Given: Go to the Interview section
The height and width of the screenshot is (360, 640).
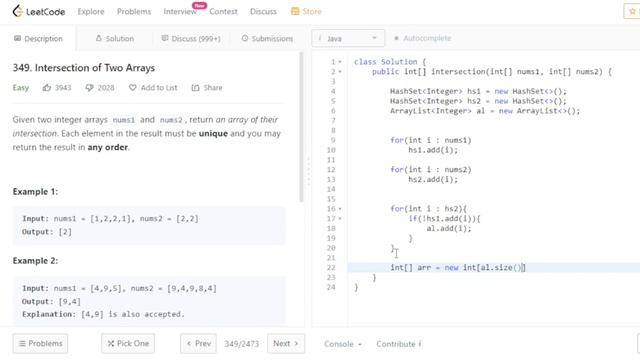Looking at the screenshot, I should [180, 12].
